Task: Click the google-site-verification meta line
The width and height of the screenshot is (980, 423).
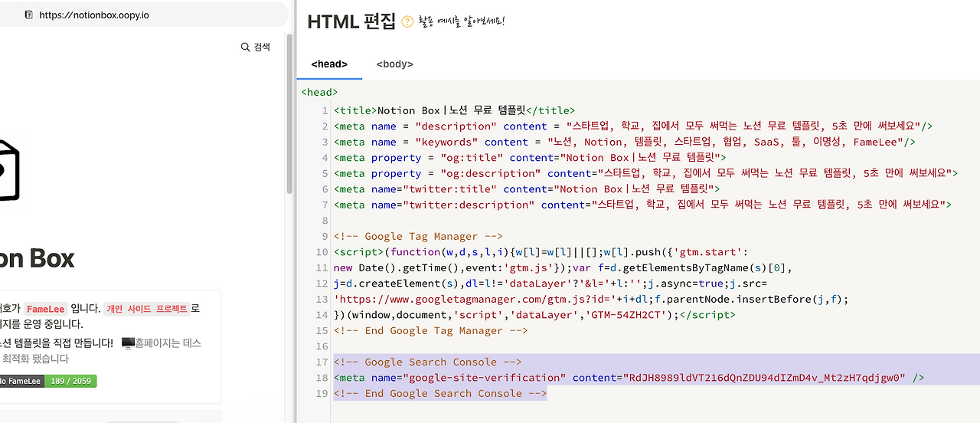Action: [x=629, y=378]
